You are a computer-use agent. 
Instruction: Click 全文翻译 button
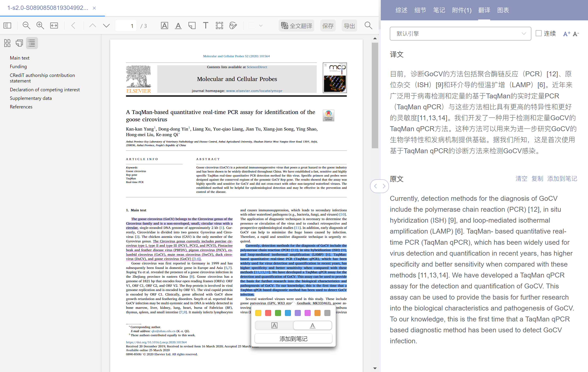[x=296, y=26]
